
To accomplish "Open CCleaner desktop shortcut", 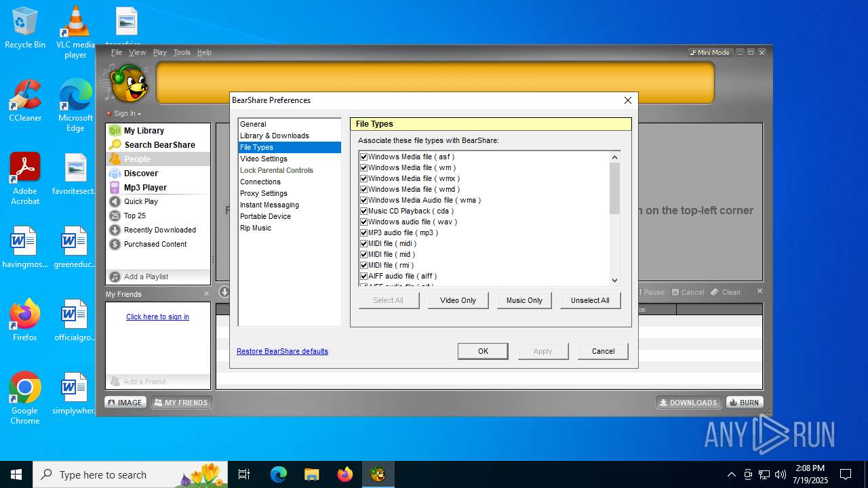I will [25, 101].
